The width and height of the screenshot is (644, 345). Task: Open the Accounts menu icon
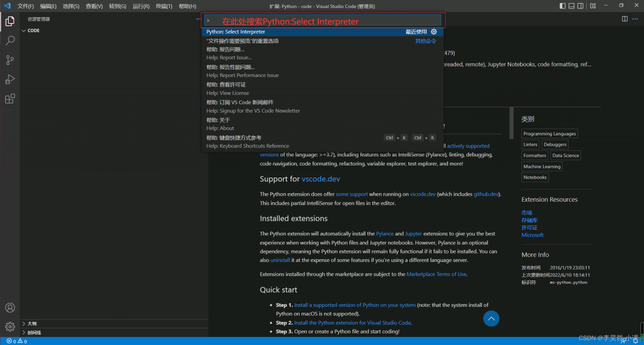click(x=10, y=308)
